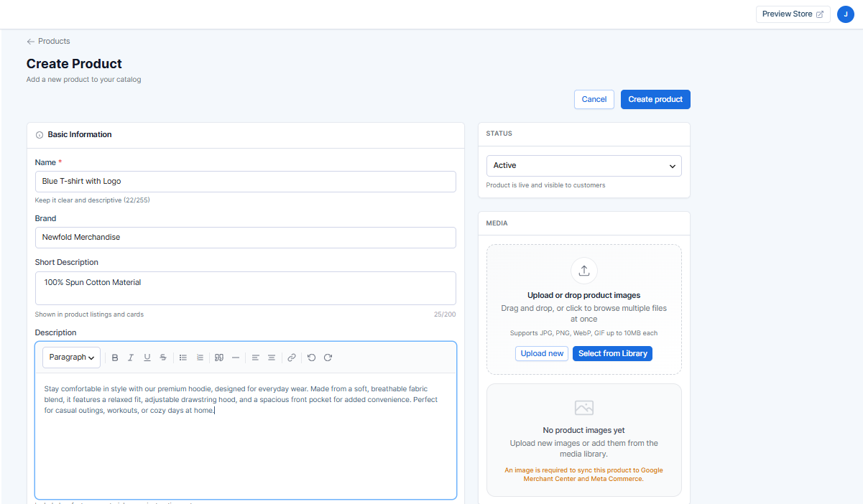Undo the last edit in description
Image resolution: width=863 pixels, height=504 pixels.
311,358
